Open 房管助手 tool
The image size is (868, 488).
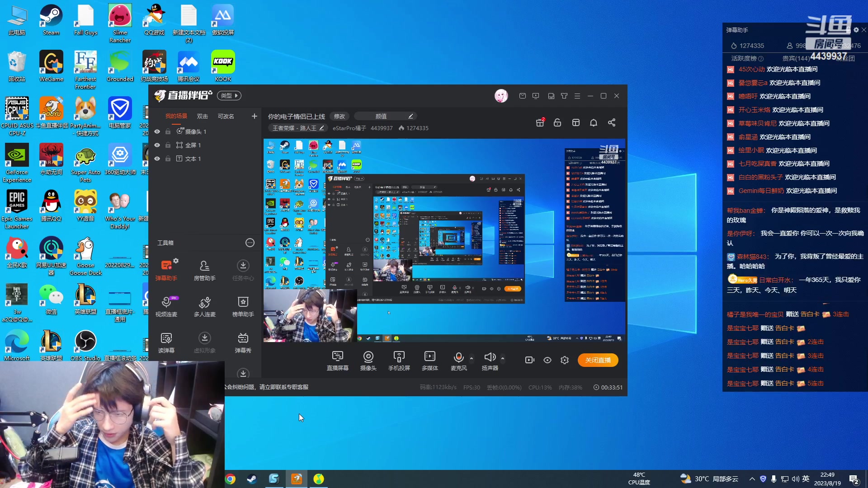204,270
